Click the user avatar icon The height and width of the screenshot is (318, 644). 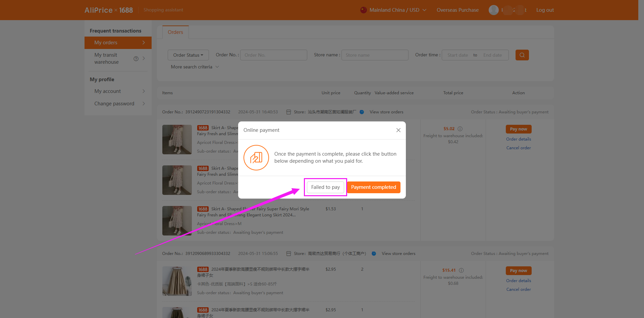click(494, 10)
